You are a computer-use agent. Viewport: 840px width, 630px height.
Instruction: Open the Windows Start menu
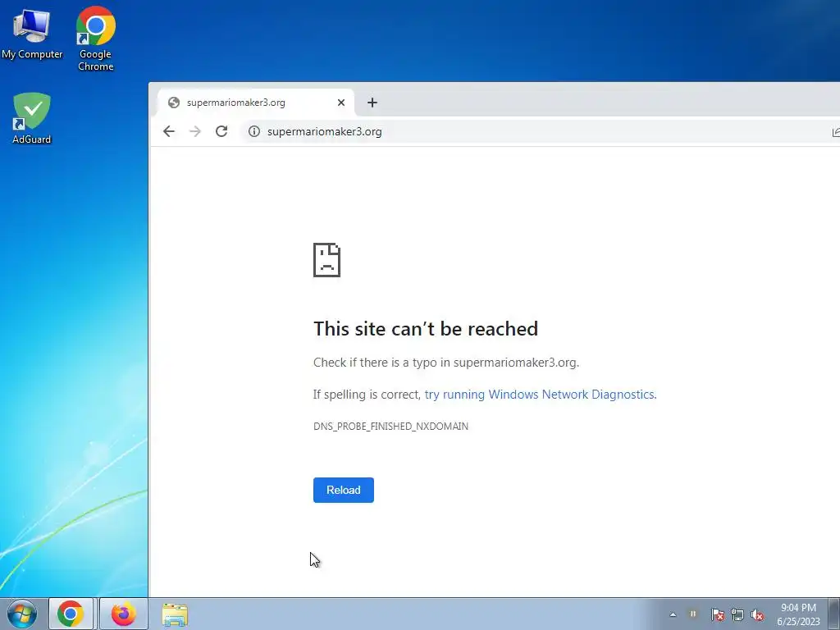(x=21, y=614)
